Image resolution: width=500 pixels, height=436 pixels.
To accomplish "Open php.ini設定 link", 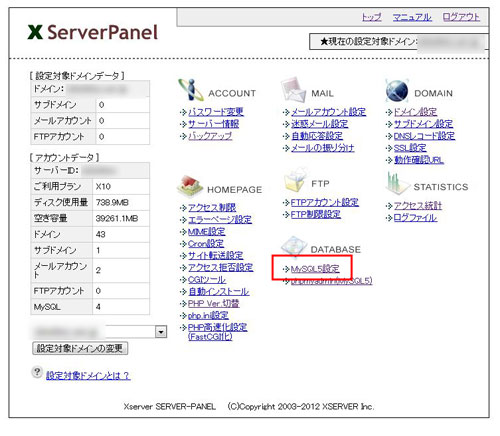I will 208,316.
